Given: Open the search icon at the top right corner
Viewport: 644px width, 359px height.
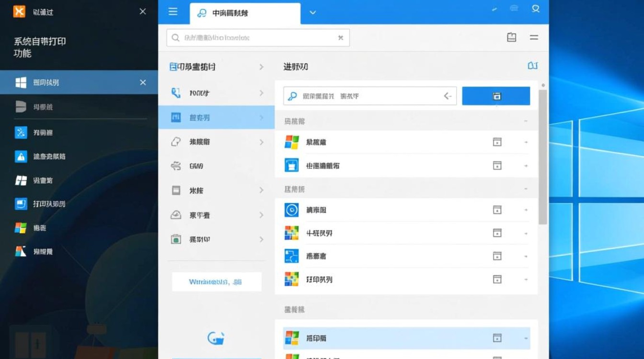Looking at the screenshot, I should pos(535,9).
